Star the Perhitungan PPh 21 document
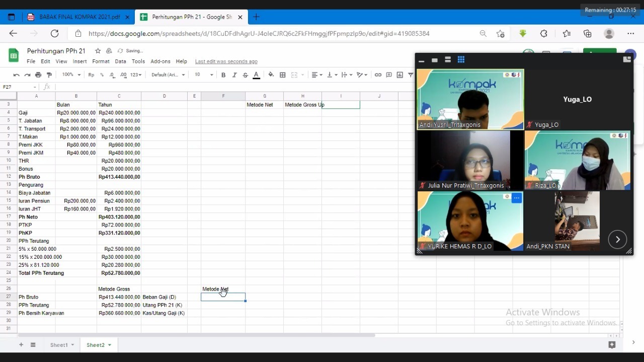Screen dimensions: 644x362 (x=98, y=51)
